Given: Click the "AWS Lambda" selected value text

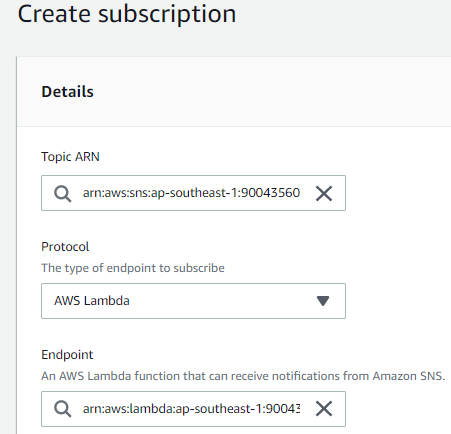Looking at the screenshot, I should (x=92, y=301).
